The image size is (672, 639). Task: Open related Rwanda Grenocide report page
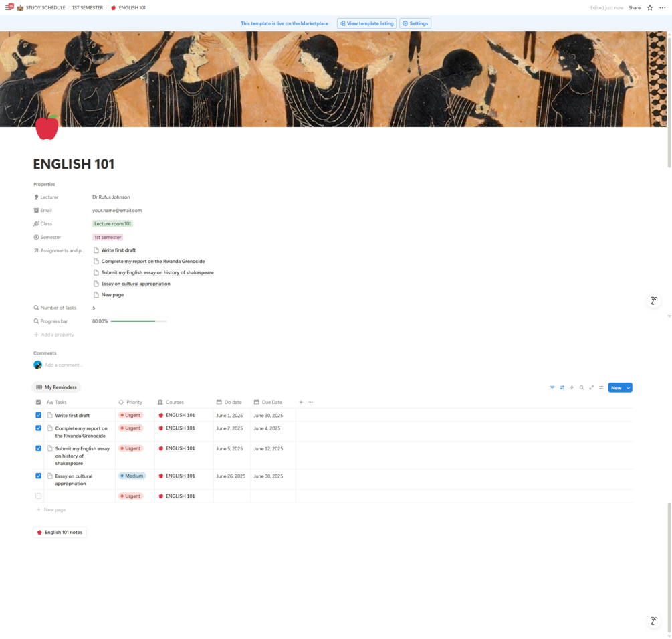click(x=153, y=261)
